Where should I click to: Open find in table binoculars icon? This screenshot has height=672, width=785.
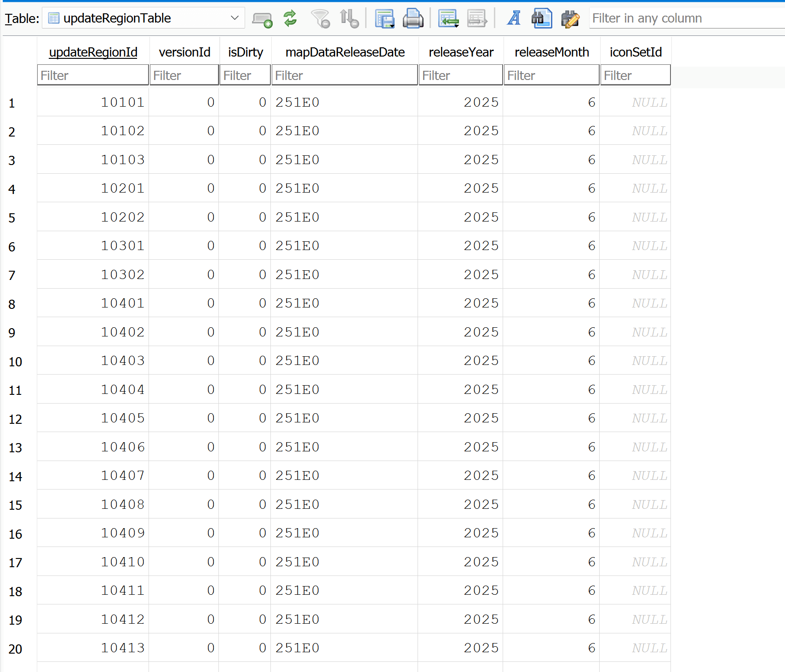pos(542,19)
